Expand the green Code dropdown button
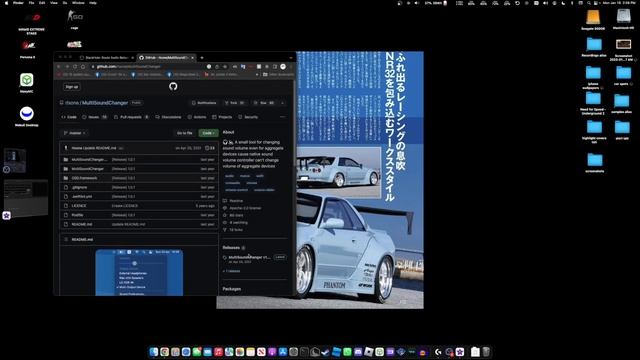This screenshot has height=360, width=640. [208, 133]
